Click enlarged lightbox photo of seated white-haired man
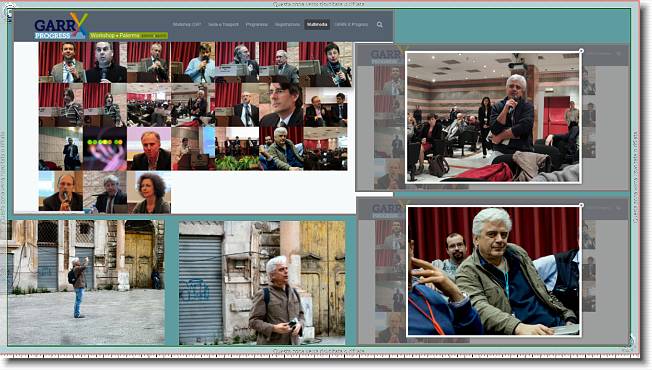This screenshot has height=370, width=652. tap(494, 271)
